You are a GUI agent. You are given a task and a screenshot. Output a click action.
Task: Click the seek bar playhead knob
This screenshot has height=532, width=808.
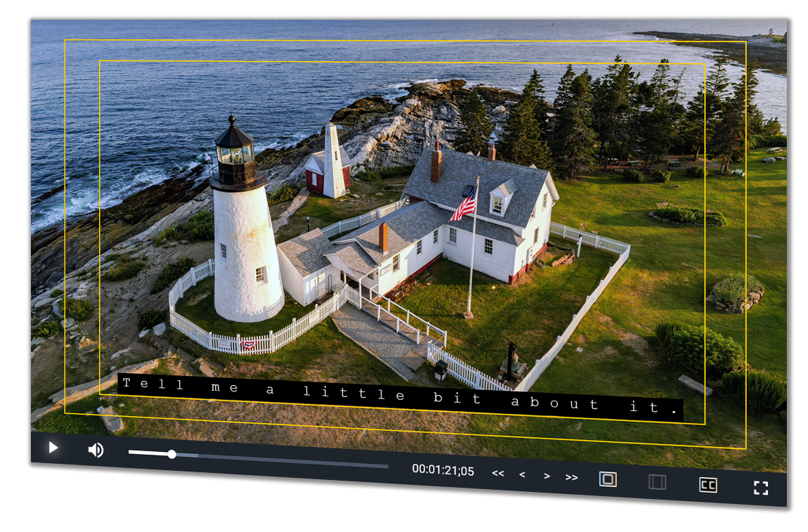point(172,454)
